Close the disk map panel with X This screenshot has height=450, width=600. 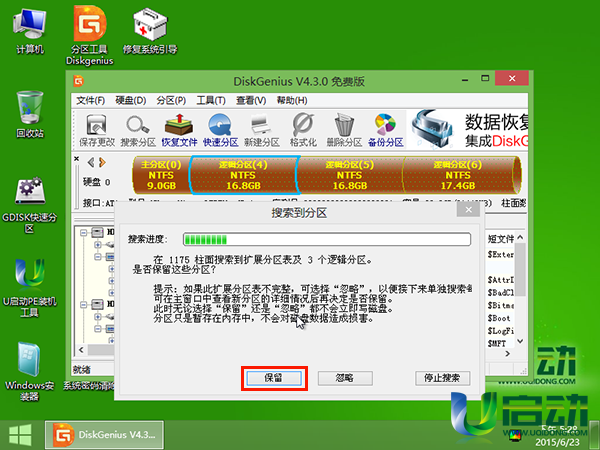tap(77, 158)
